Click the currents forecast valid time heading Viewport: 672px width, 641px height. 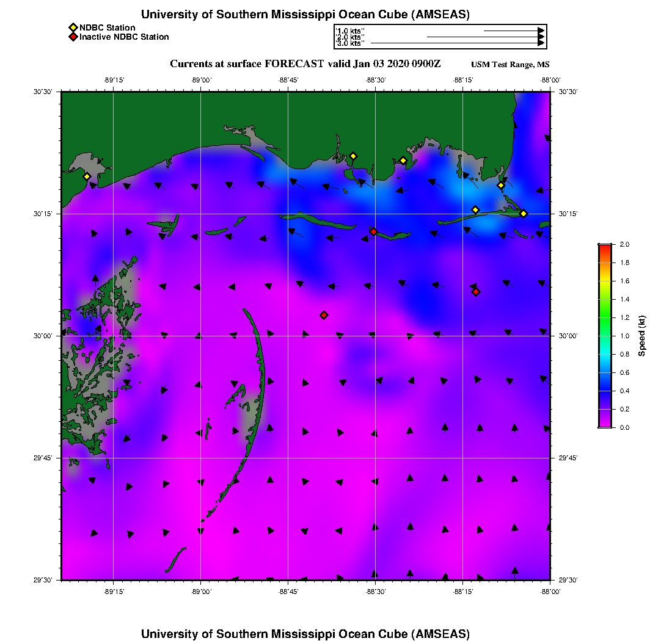point(305,64)
